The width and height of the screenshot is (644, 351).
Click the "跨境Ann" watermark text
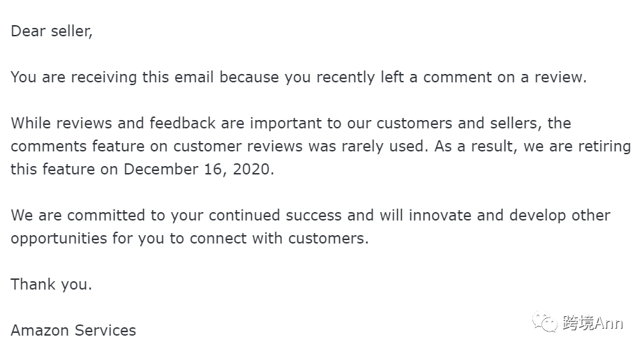pos(592,323)
